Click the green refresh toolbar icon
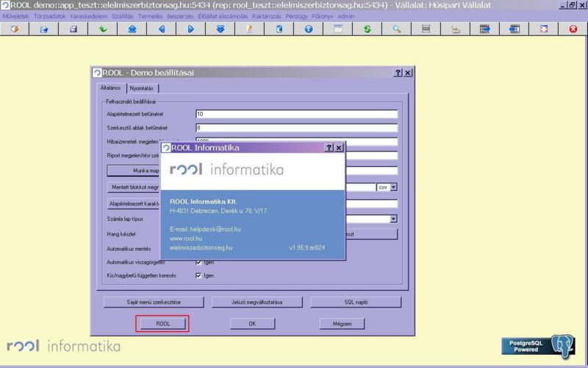Image resolution: width=588 pixels, height=368 pixels. (367, 29)
